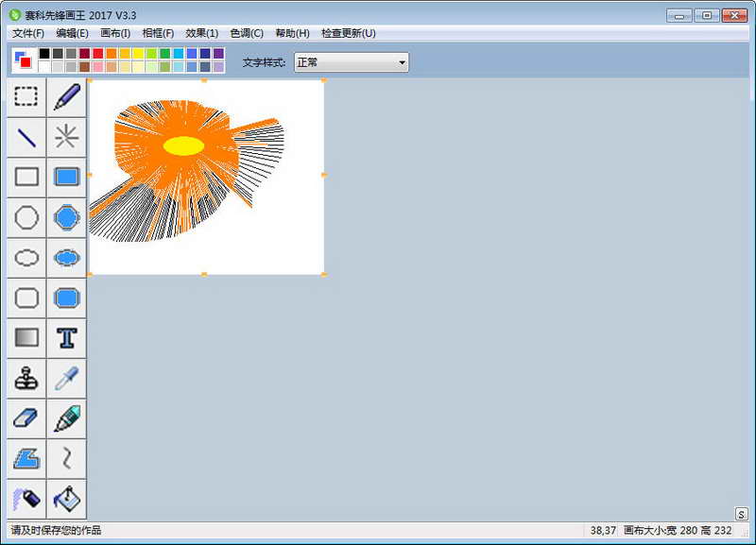Select the gradient fill tool
Viewport: 756px width, 545px height.
pos(26,337)
